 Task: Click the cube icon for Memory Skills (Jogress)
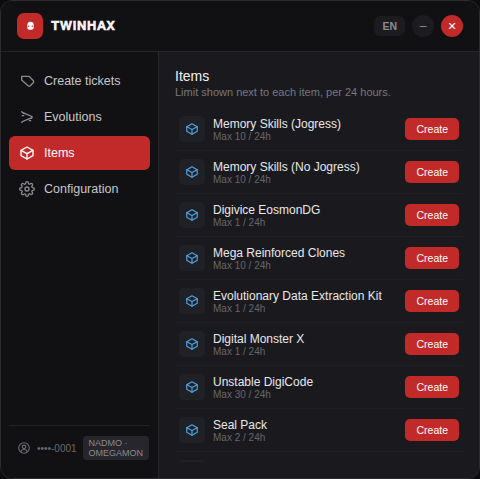click(192, 129)
